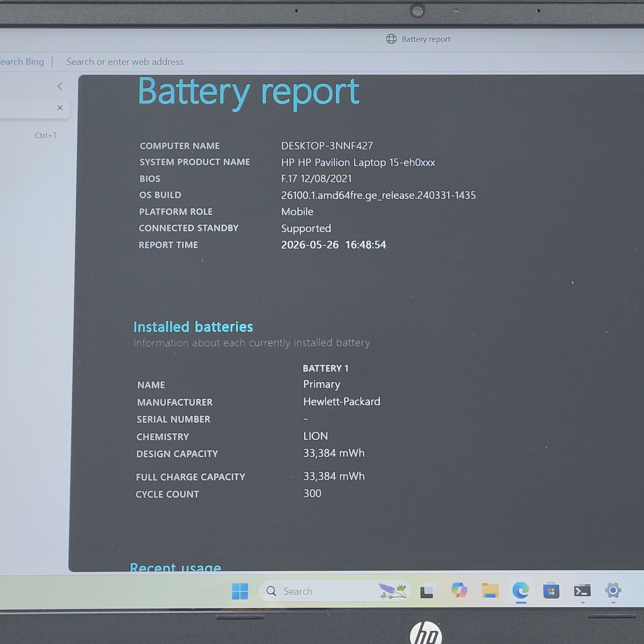Click the Battery report main heading
Screen dimensions: 644x644
point(248,92)
